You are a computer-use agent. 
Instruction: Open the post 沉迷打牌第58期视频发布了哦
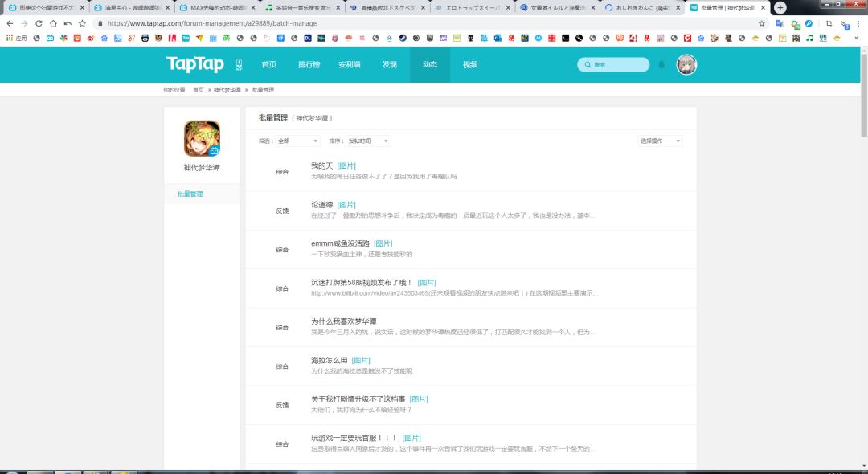point(362,283)
